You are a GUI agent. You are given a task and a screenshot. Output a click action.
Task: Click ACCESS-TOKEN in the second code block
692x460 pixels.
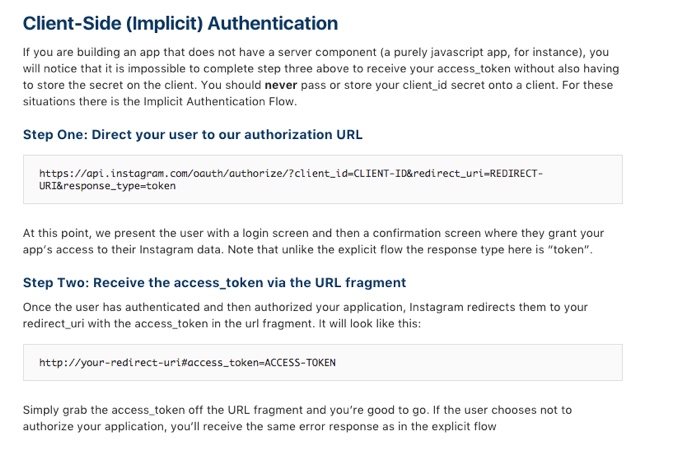pos(300,362)
